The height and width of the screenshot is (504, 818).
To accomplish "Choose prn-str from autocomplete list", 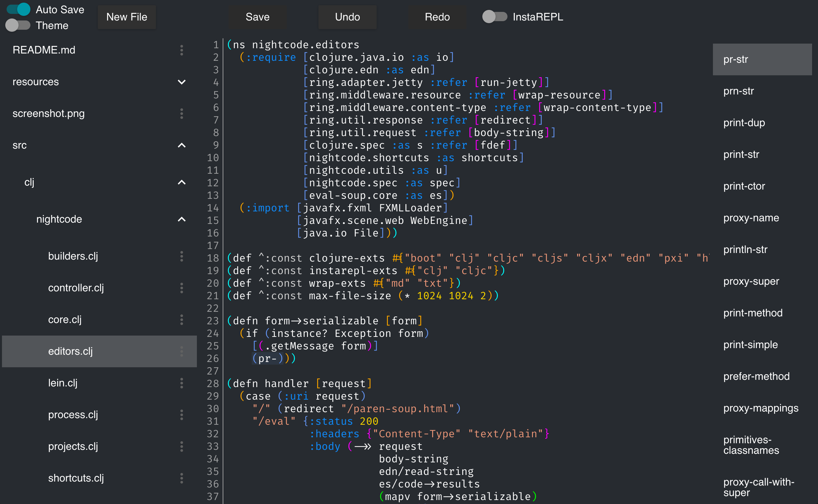I will 738,91.
